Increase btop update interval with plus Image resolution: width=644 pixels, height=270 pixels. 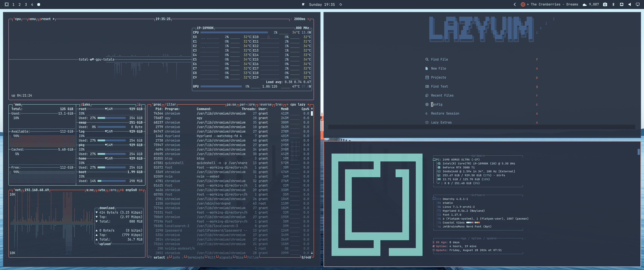(308, 19)
